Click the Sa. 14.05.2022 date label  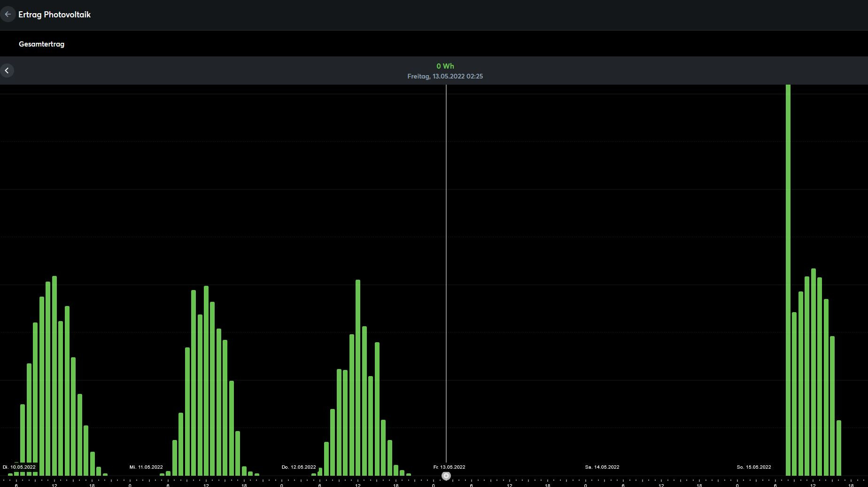coord(602,467)
